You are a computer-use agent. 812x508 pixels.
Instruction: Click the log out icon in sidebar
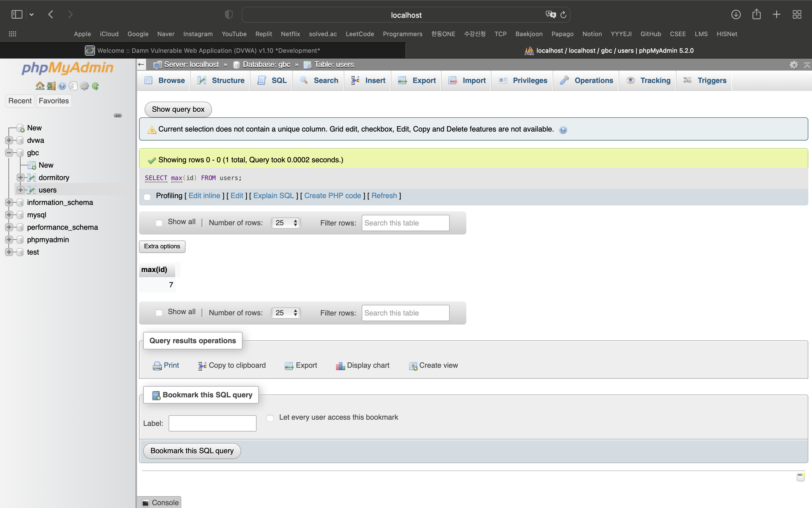point(51,86)
